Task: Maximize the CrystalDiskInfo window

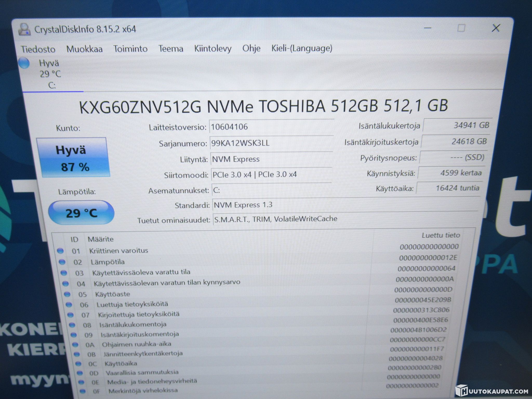Action: [x=461, y=28]
